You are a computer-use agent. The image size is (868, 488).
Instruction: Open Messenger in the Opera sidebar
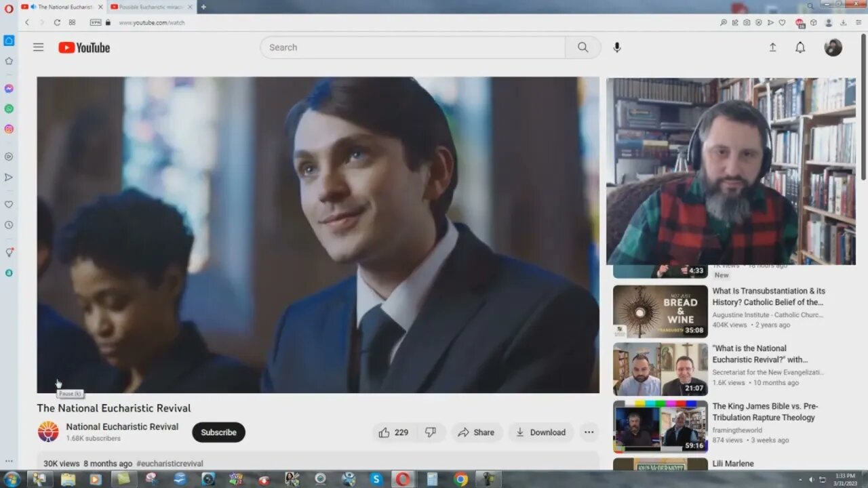click(x=9, y=89)
